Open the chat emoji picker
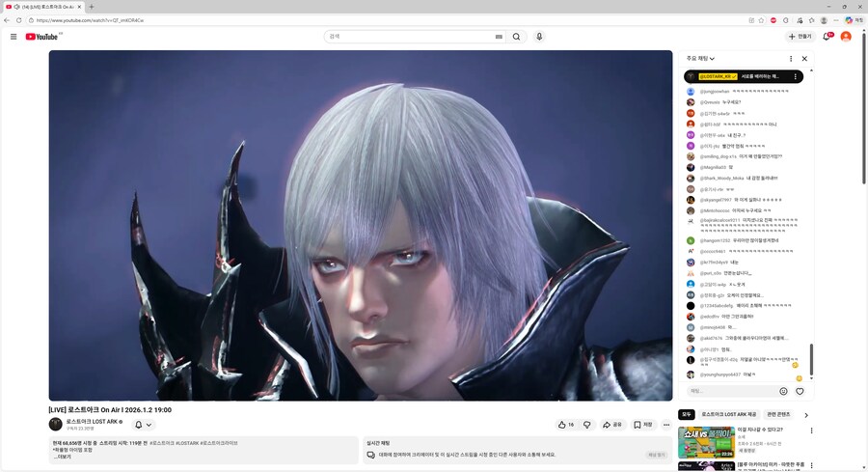This screenshot has width=868, height=472. point(783,391)
